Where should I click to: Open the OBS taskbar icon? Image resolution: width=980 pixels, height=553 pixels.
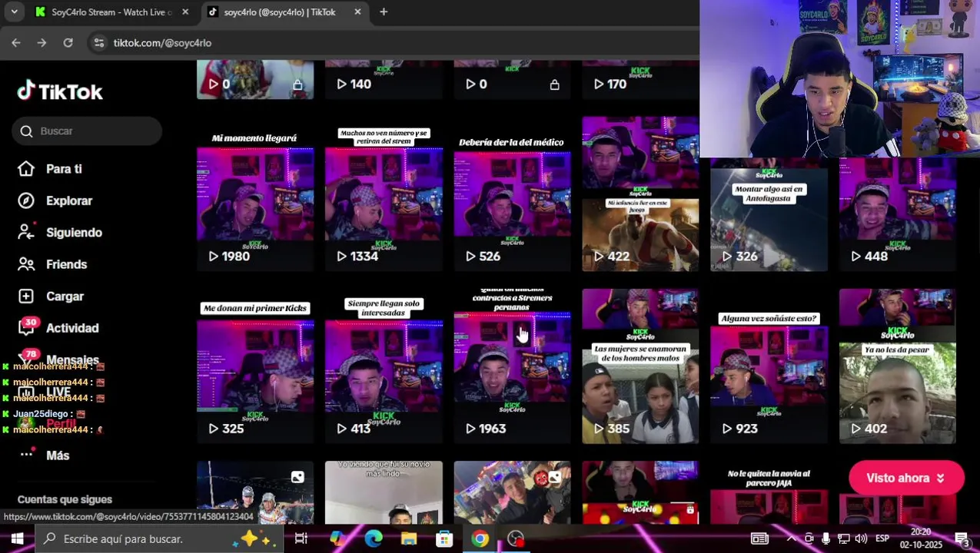point(516,539)
